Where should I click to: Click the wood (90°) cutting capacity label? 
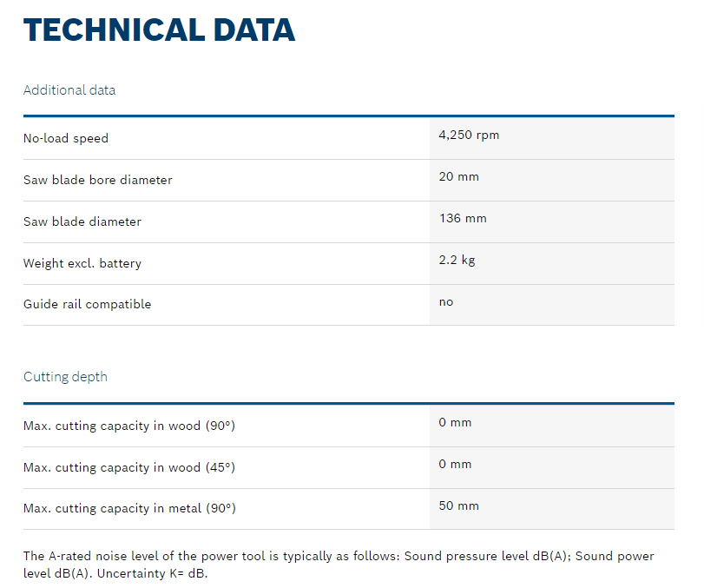pyautogui.click(x=129, y=426)
